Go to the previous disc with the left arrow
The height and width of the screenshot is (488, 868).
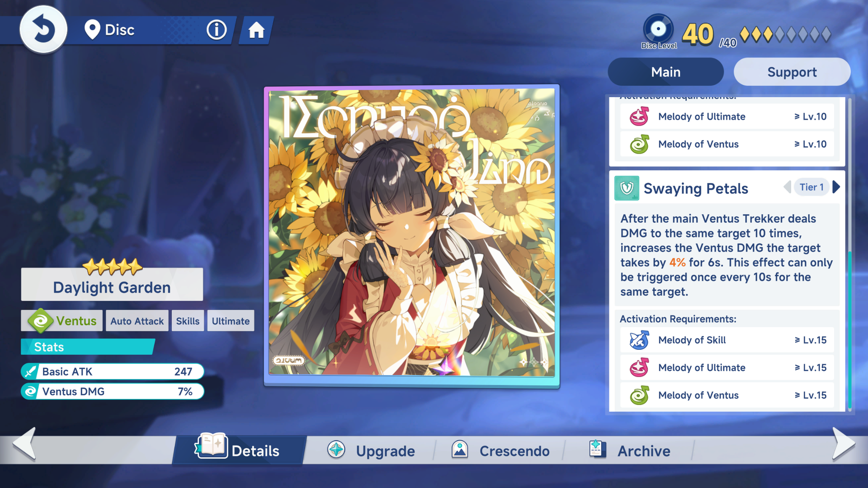[x=24, y=444]
